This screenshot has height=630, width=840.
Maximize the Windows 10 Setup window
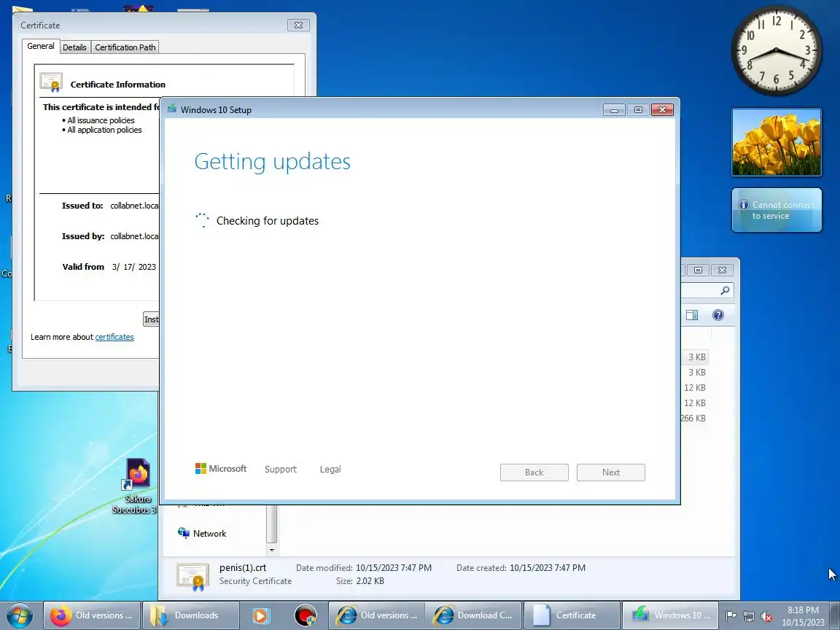pos(638,110)
